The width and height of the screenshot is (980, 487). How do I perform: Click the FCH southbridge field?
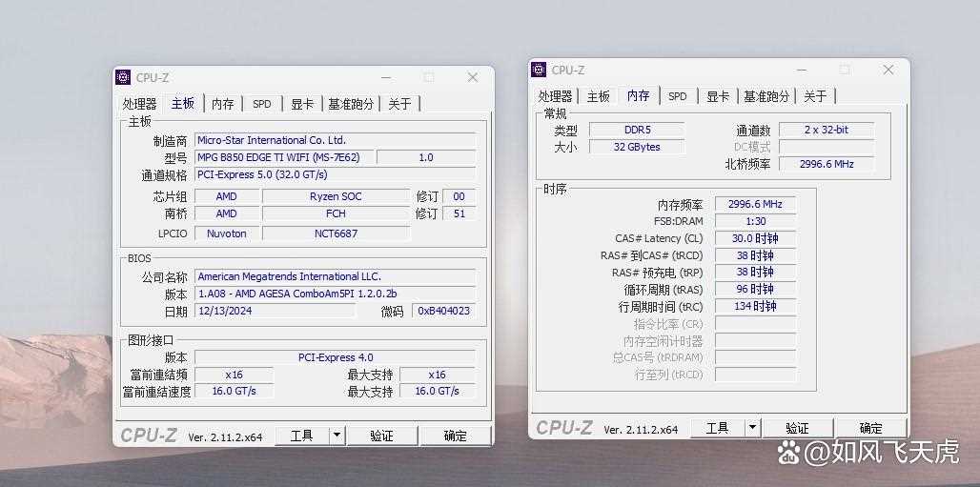click(336, 213)
